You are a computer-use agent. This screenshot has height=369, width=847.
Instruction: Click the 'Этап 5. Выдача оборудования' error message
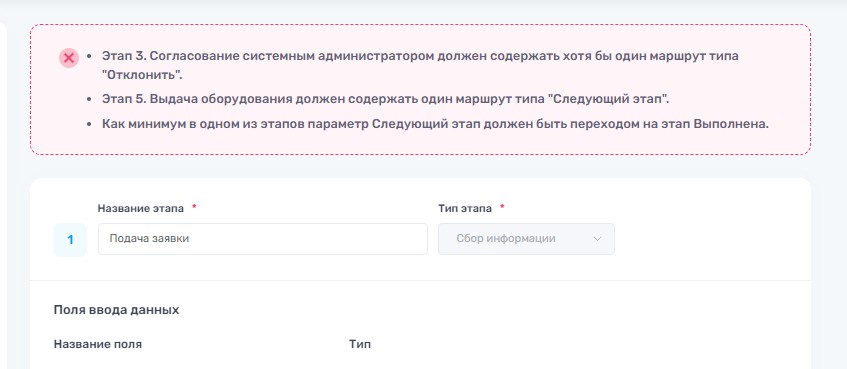click(386, 99)
